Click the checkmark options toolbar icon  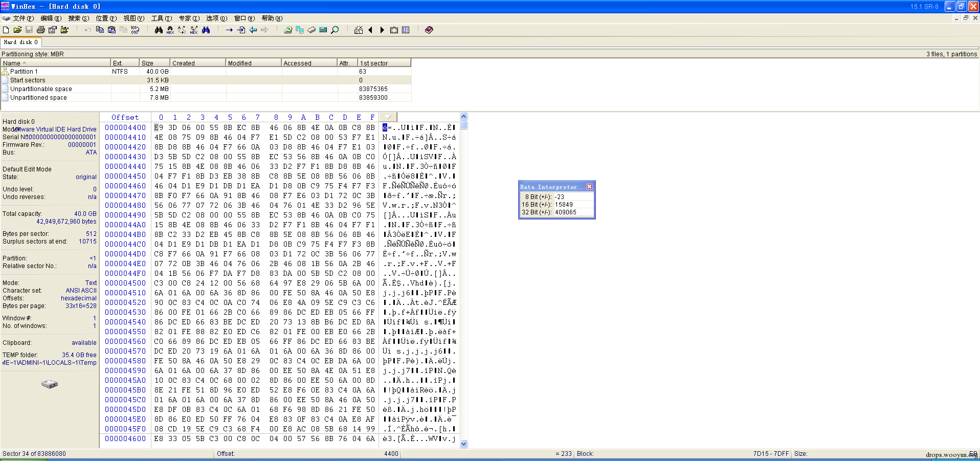359,30
